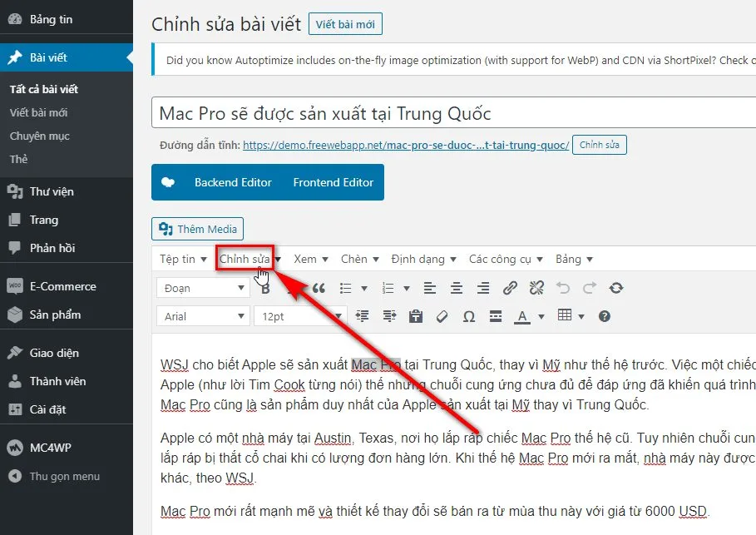Open the Chỉnh sửa editor menu

[x=250, y=259]
